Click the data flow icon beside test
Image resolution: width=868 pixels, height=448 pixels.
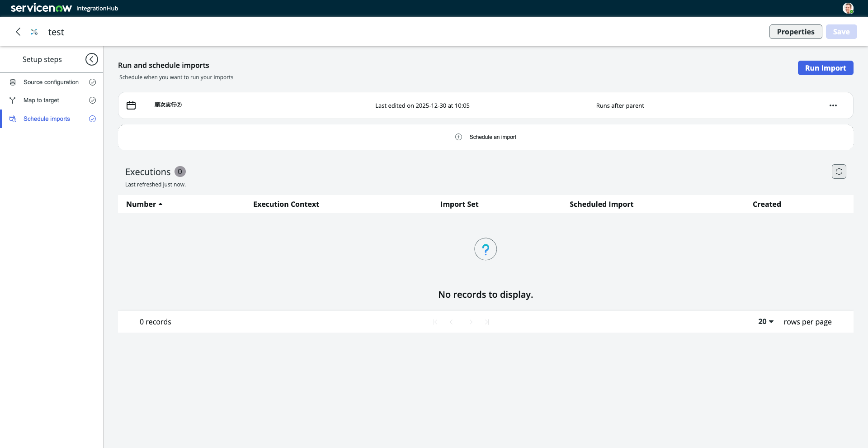[34, 32]
